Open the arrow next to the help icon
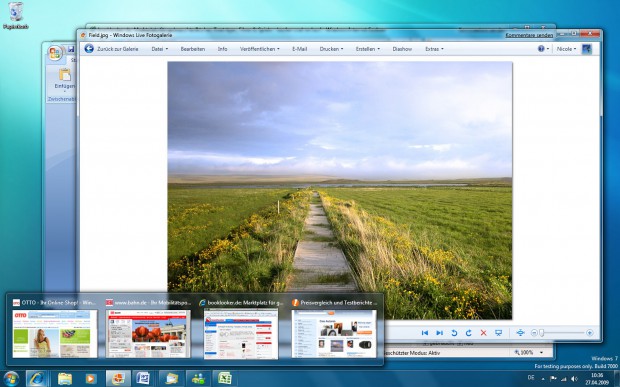Image resolution: width=620 pixels, height=387 pixels. 548,49
